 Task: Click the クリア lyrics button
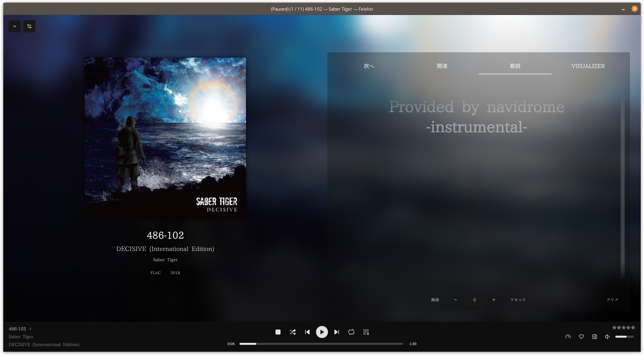[x=612, y=300]
